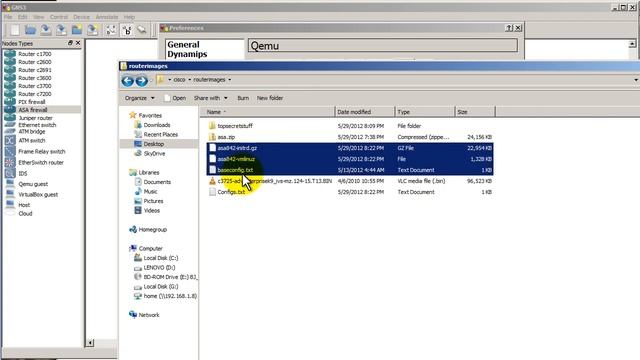Sort by Name column header
This screenshot has width=640, height=360.
(x=267, y=112)
